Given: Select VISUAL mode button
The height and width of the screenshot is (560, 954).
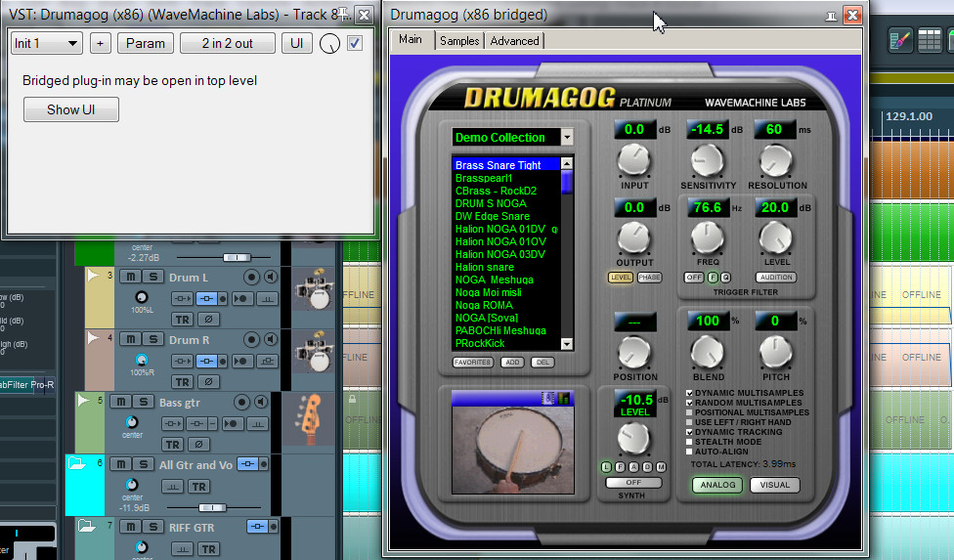Looking at the screenshot, I should (774, 485).
